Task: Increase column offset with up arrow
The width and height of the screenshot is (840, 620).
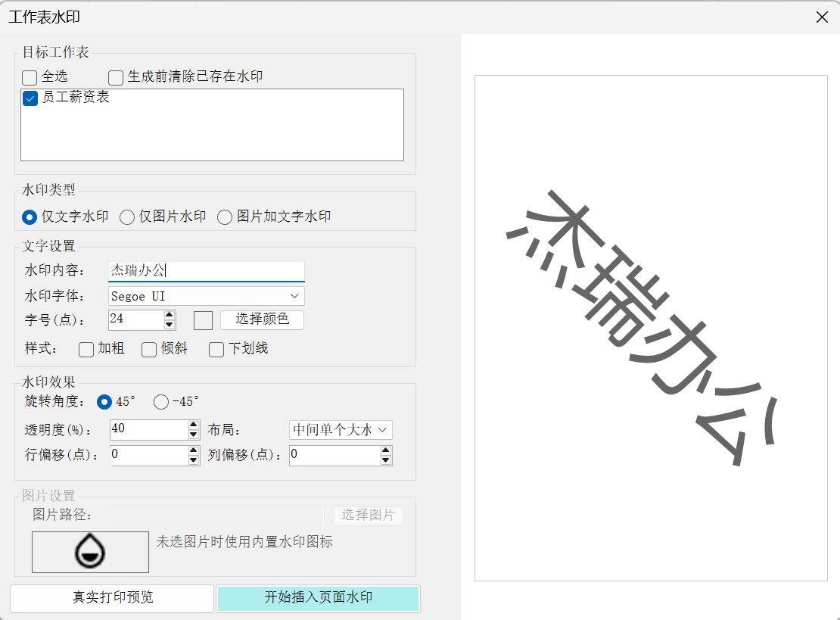Action: 386,450
